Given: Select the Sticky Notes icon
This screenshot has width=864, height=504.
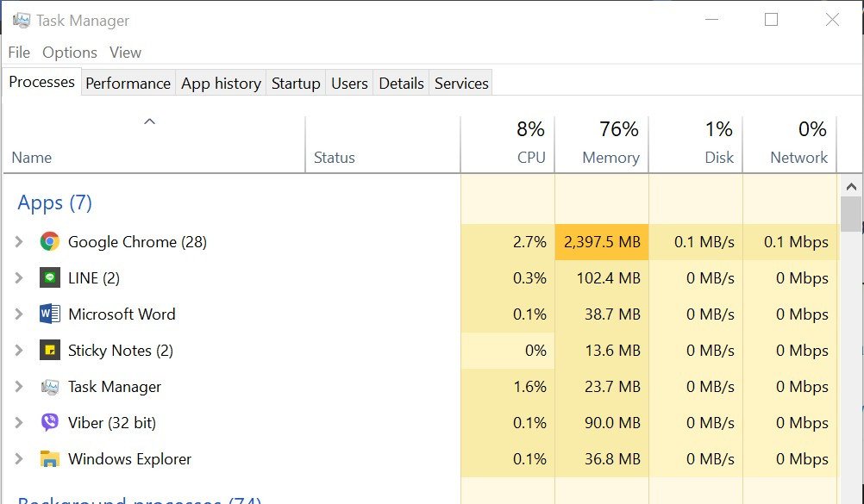Looking at the screenshot, I should pyautogui.click(x=50, y=350).
